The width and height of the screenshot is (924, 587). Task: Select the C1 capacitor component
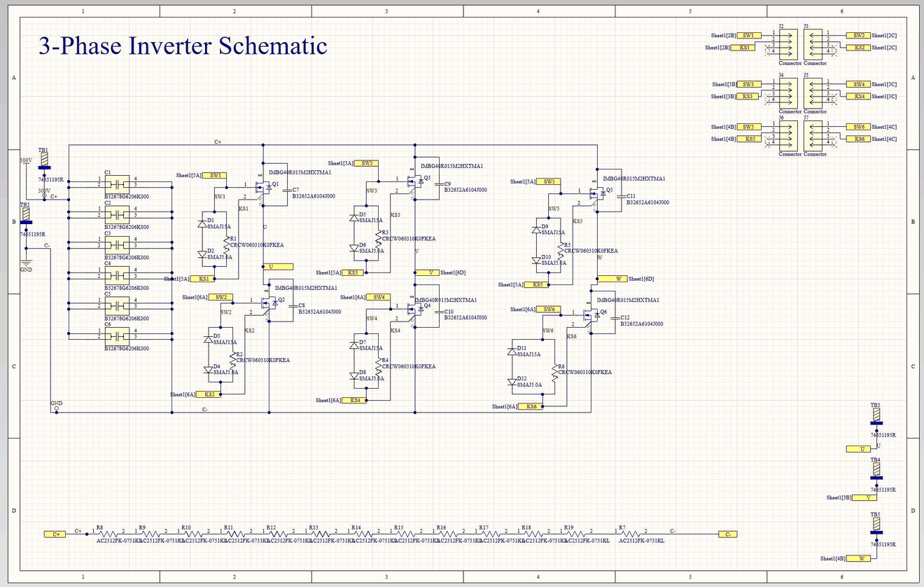(118, 184)
